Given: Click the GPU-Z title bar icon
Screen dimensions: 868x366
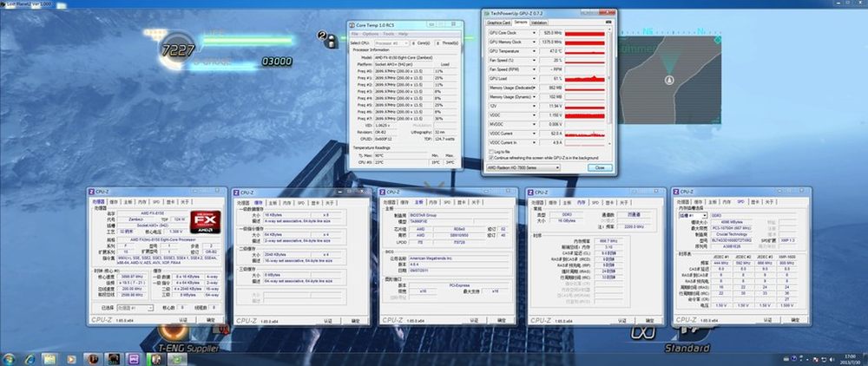Looking at the screenshot, I should [487, 11].
